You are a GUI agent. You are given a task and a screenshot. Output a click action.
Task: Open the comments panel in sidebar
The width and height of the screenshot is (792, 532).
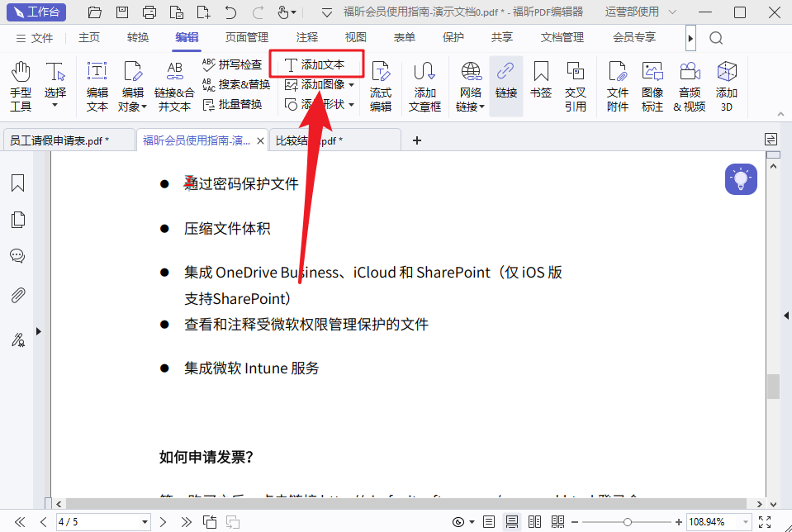coord(17,256)
